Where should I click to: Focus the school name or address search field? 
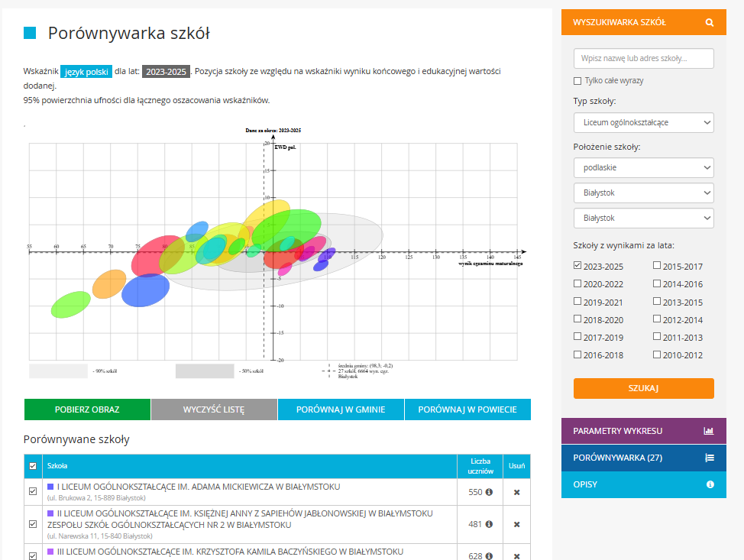point(643,59)
